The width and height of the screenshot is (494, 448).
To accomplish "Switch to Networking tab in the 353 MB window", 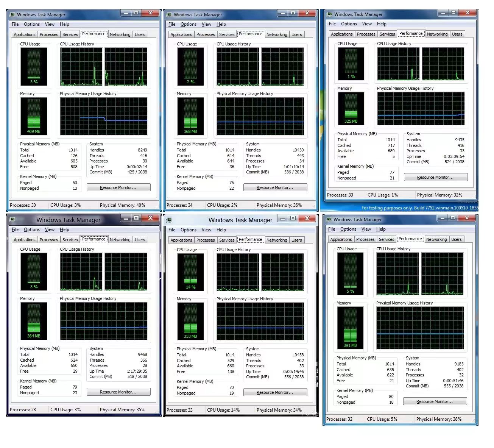I will (277, 240).
